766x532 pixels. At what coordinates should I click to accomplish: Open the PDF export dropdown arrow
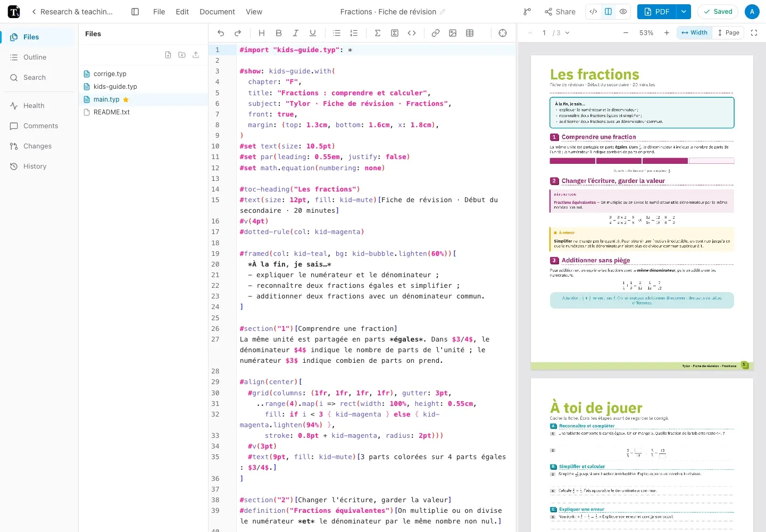pos(684,12)
